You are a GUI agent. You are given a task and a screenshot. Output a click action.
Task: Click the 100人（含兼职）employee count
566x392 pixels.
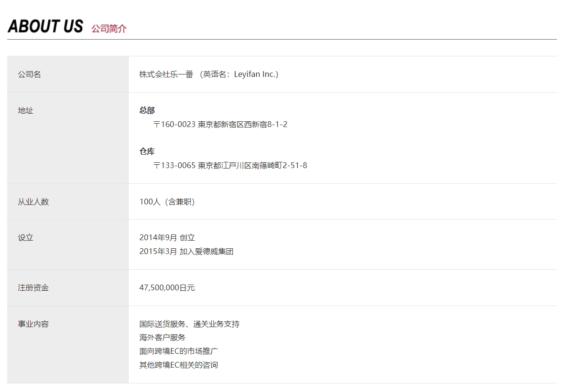pos(167,202)
